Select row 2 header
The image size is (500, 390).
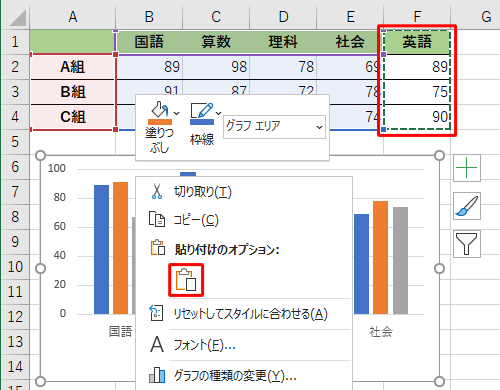[x=15, y=67]
